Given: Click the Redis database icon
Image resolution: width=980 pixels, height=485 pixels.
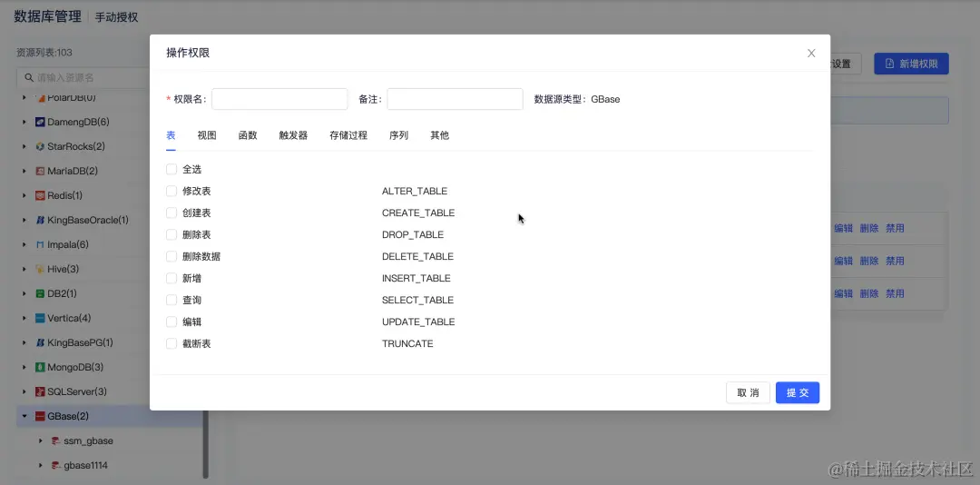Looking at the screenshot, I should pyautogui.click(x=40, y=196).
